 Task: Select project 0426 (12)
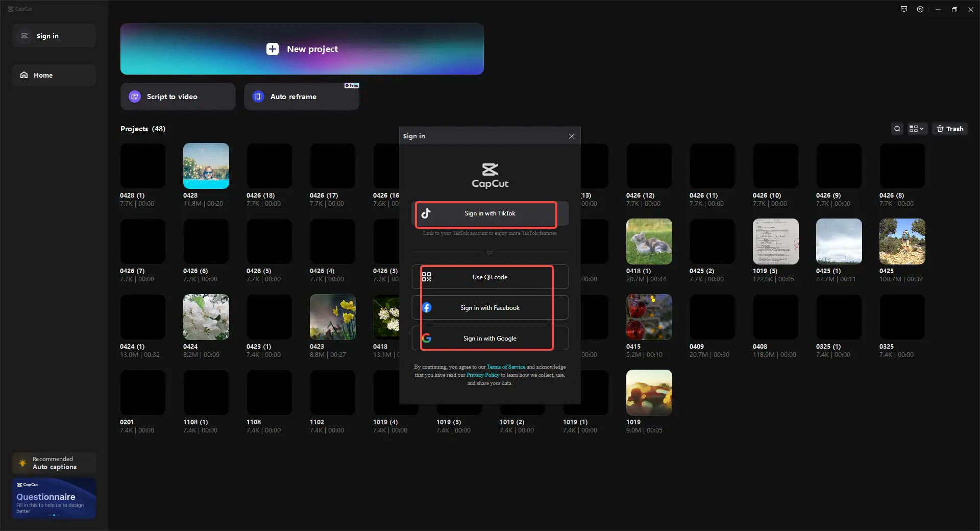tap(649, 166)
